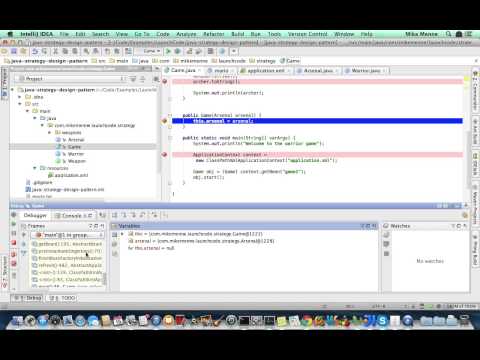Click the Cut scissors icon in toolbar

56,51
